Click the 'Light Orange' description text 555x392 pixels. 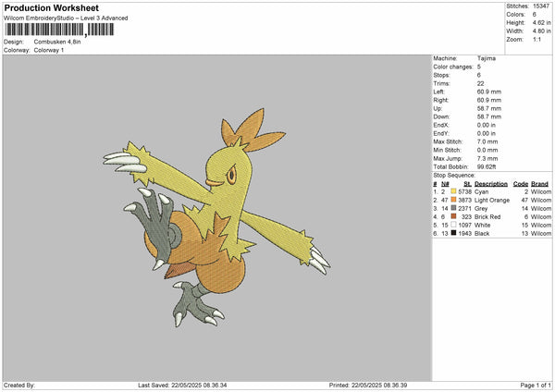coord(492,201)
